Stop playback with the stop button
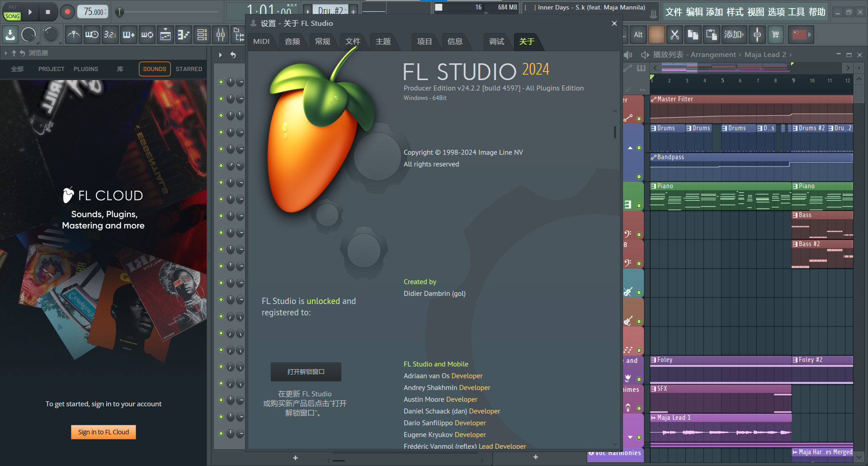Screen dimensions: 868x466 pyautogui.click(x=47, y=12)
